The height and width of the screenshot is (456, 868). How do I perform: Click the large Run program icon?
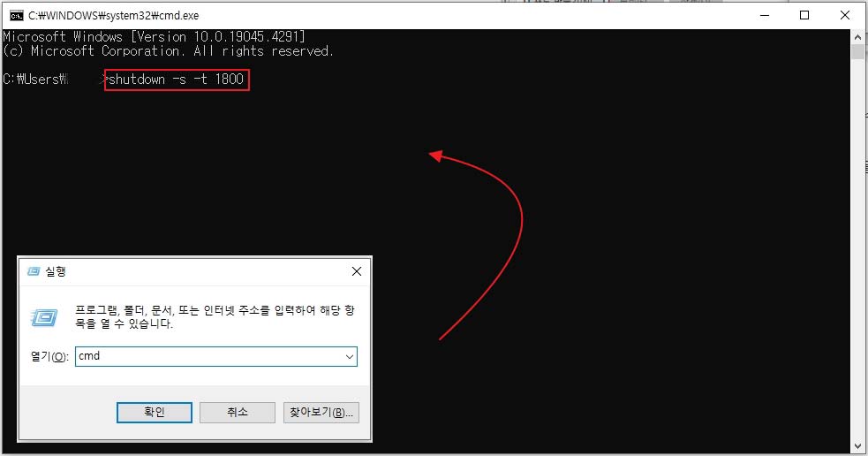(44, 317)
